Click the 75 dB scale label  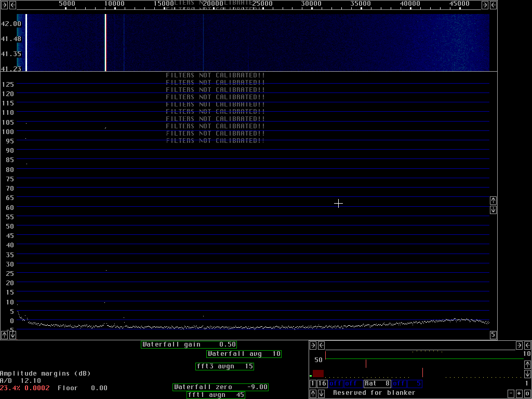pos(10,179)
